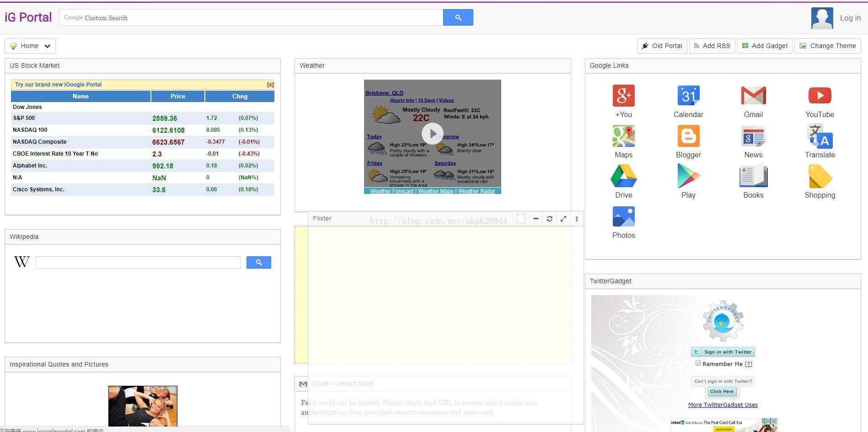
Task: Open the Google Photos icon
Action: 623,216
